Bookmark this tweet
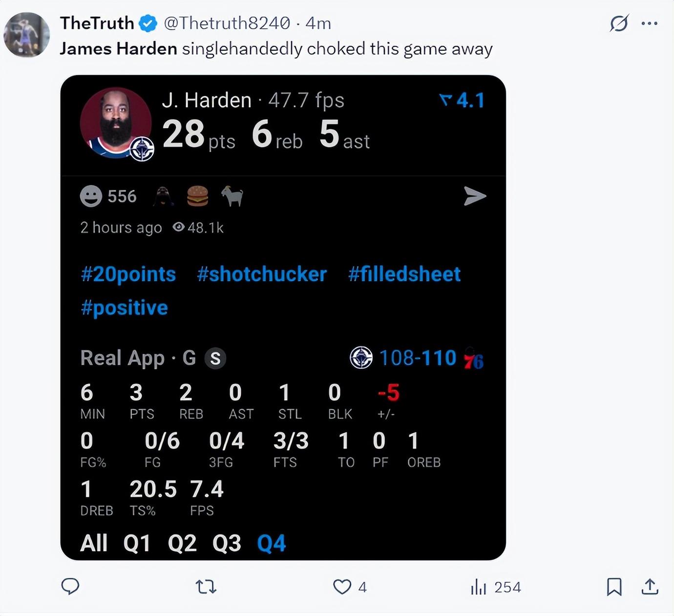Image resolution: width=674 pixels, height=616 pixels. point(614,586)
